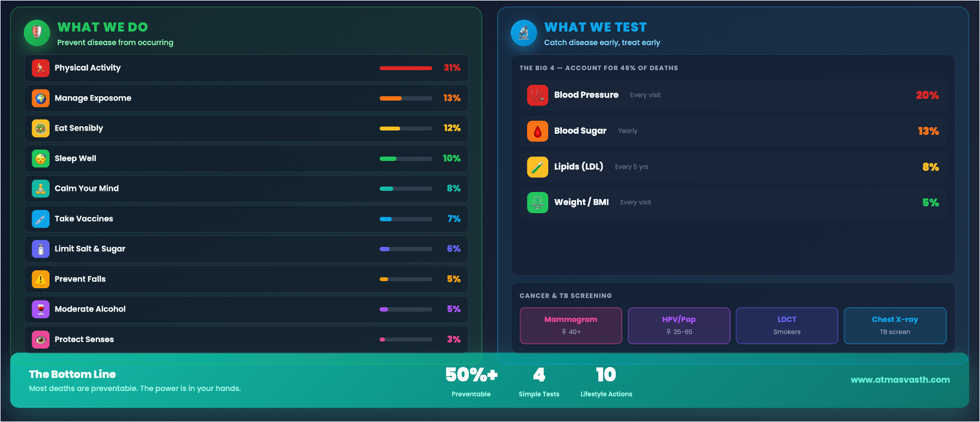Screen dimensions: 980x422
Task: Click the Weight / BMI scale icon
Action: pos(537,202)
